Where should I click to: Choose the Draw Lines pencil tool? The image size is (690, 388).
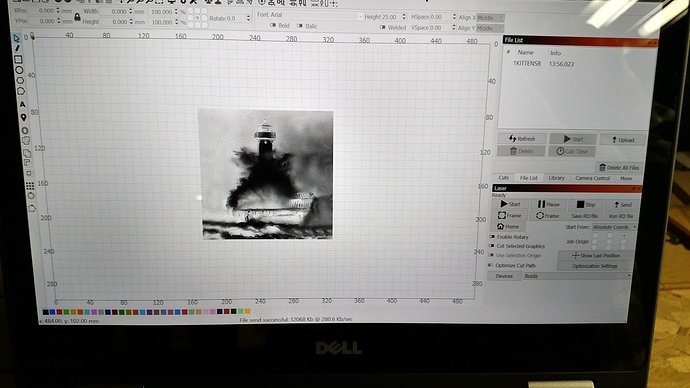18,48
